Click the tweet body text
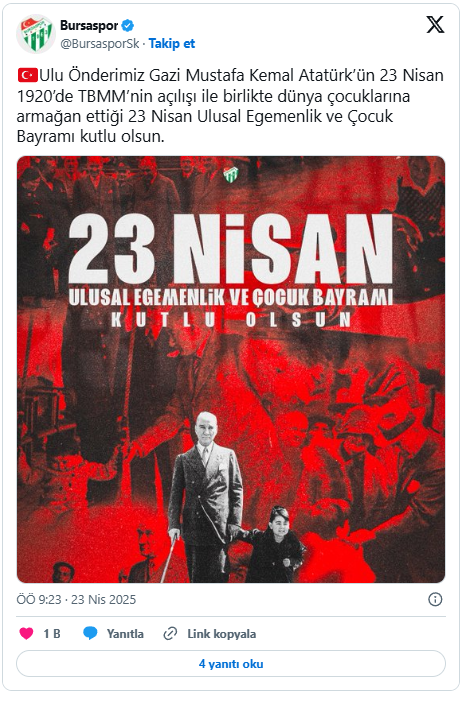Viewport: 463px width, 709px height. (x=230, y=105)
